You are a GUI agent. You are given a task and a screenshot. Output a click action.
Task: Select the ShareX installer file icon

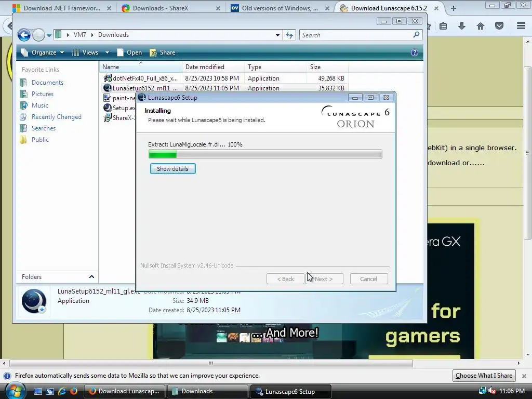107,118
